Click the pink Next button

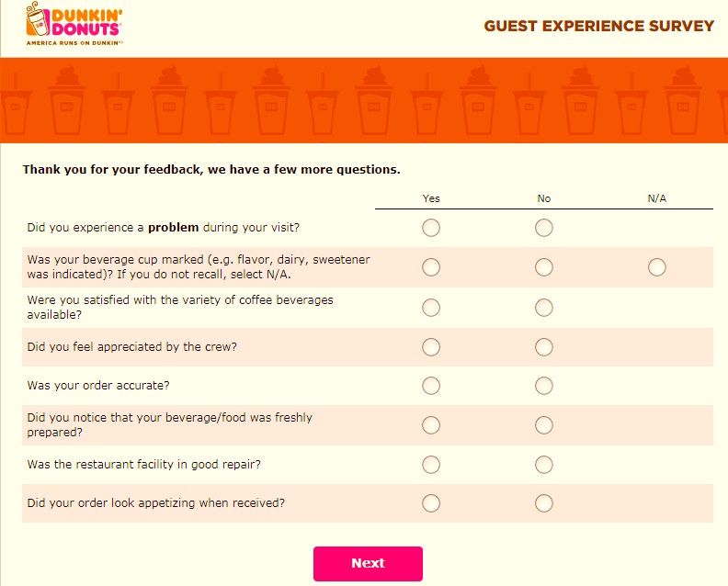(x=368, y=564)
